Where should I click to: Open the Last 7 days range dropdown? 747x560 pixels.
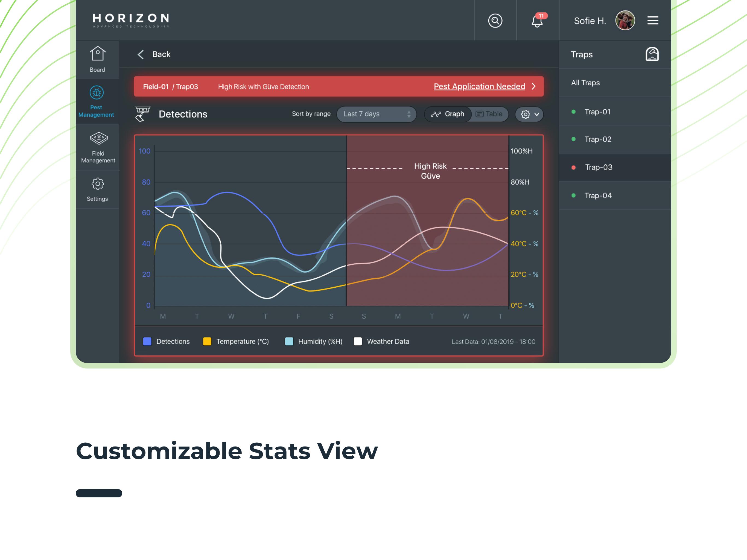[377, 114]
